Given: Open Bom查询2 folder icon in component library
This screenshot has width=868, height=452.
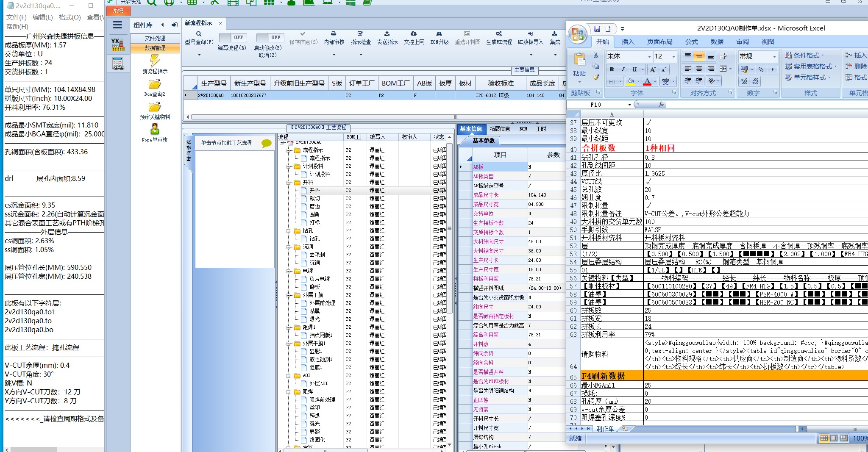Looking at the screenshot, I should (155, 84).
